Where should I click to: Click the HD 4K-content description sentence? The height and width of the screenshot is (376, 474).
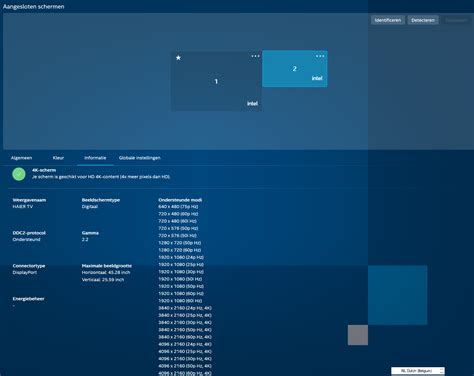(101, 177)
